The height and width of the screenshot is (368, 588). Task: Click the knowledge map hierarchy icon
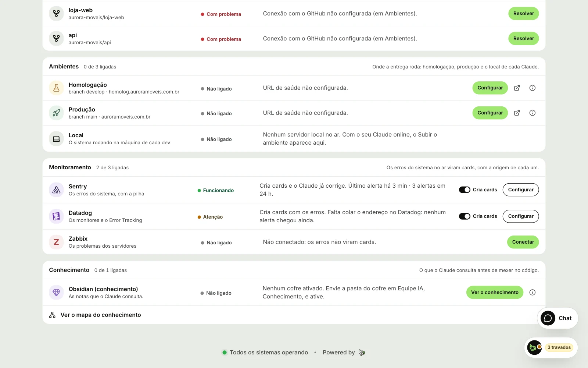click(53, 315)
